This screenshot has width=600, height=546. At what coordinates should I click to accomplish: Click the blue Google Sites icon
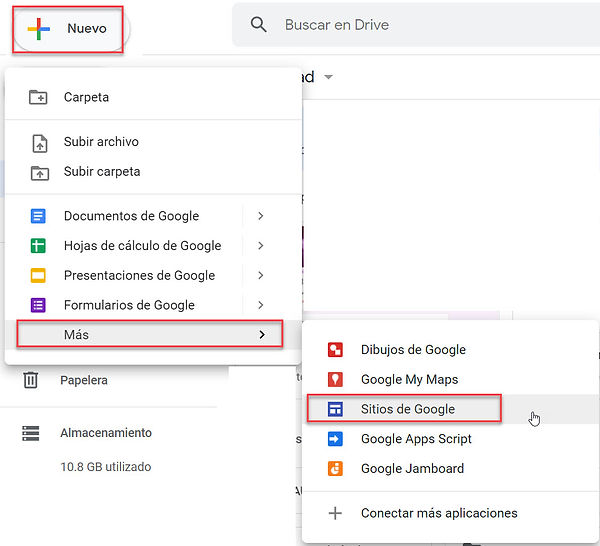(x=335, y=409)
